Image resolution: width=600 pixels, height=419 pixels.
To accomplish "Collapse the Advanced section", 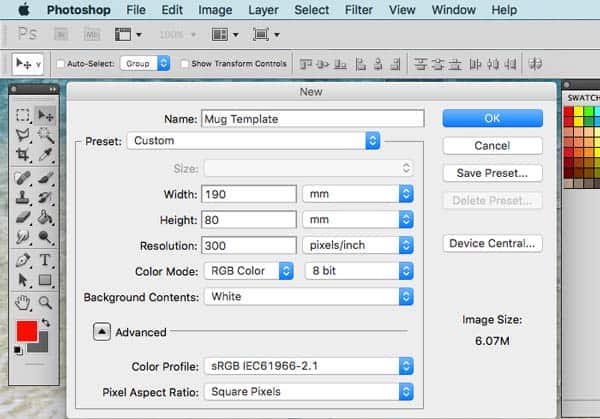I will [x=102, y=332].
